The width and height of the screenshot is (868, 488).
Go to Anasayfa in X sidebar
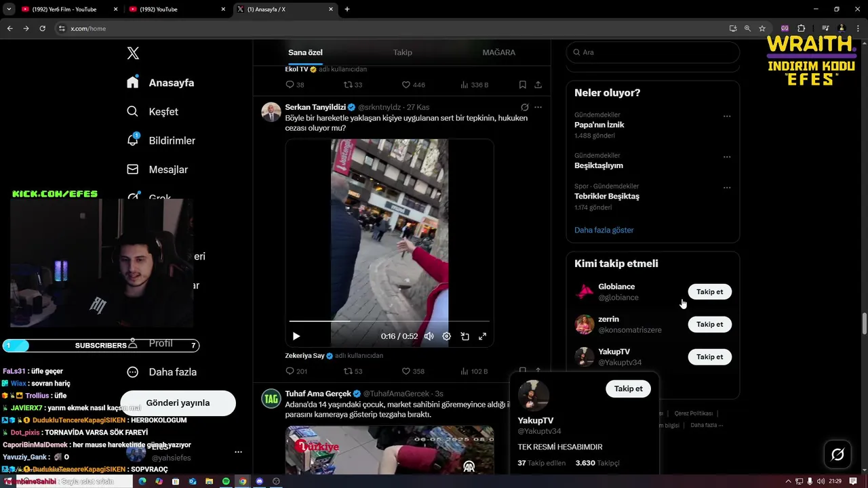tap(161, 83)
